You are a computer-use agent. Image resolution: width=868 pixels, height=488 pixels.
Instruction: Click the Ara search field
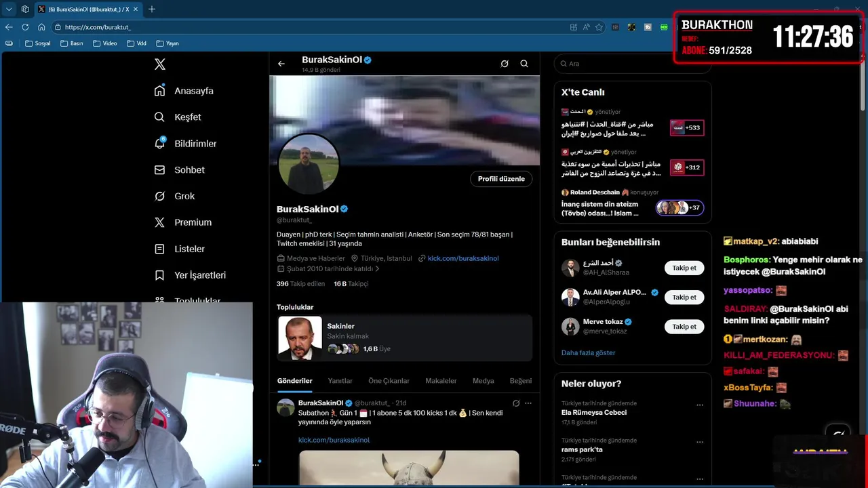coord(632,64)
